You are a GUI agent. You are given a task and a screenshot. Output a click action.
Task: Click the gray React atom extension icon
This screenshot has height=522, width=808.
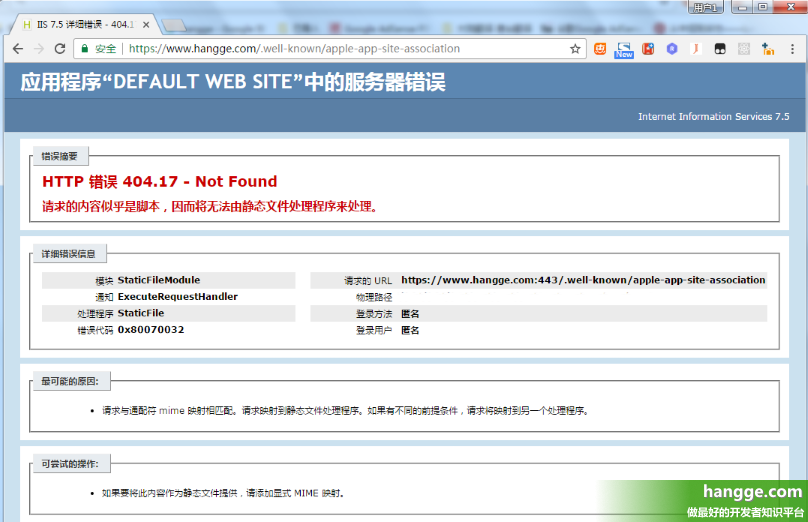[744, 49]
